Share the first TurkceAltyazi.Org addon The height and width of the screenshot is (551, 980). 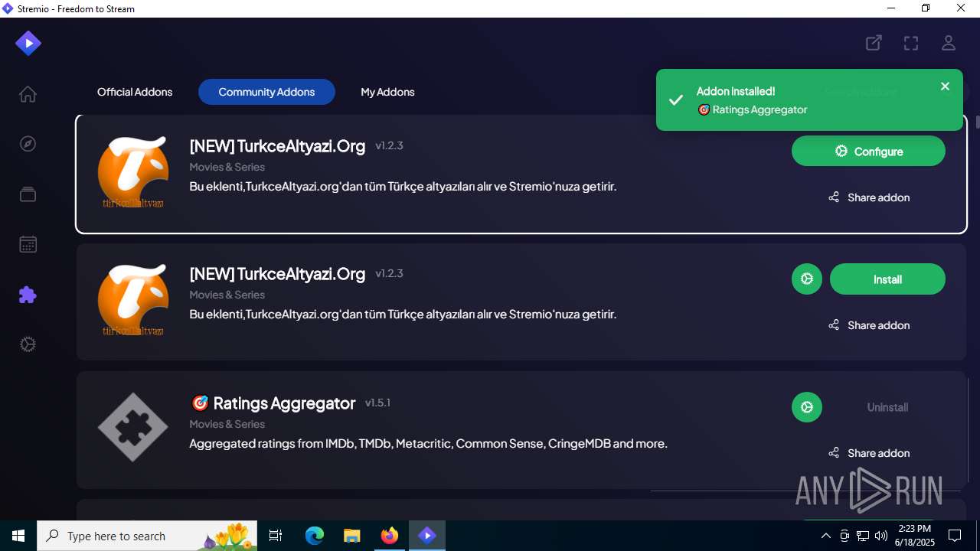[x=868, y=197]
